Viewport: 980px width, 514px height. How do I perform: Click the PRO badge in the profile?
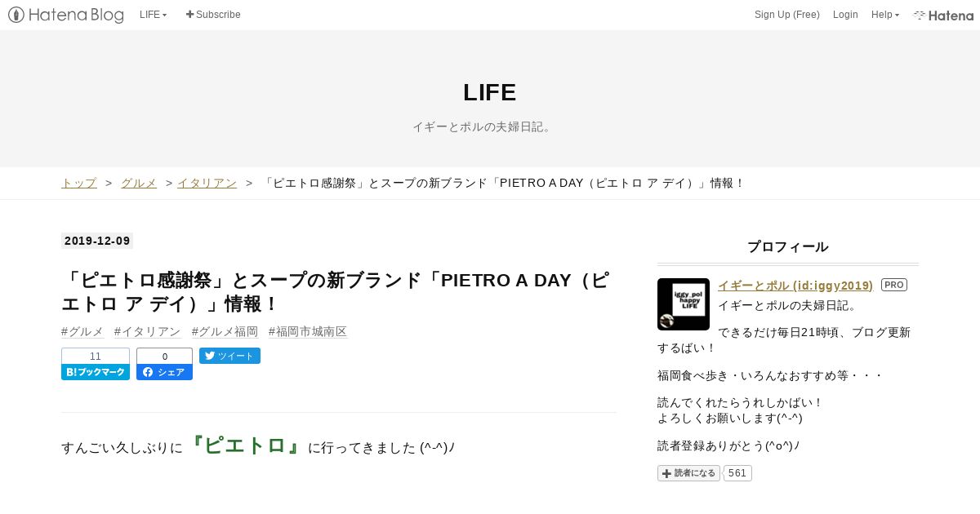pos(894,285)
